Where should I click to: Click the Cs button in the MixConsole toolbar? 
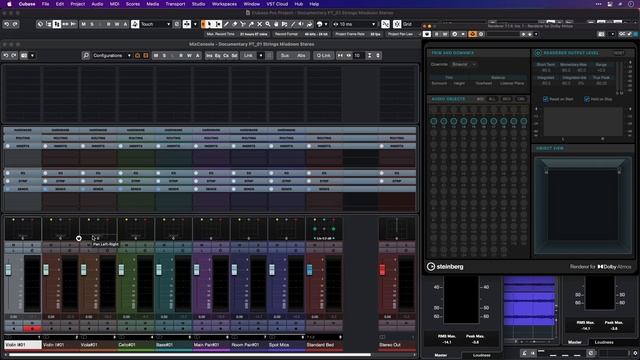pyautogui.click(x=226, y=56)
